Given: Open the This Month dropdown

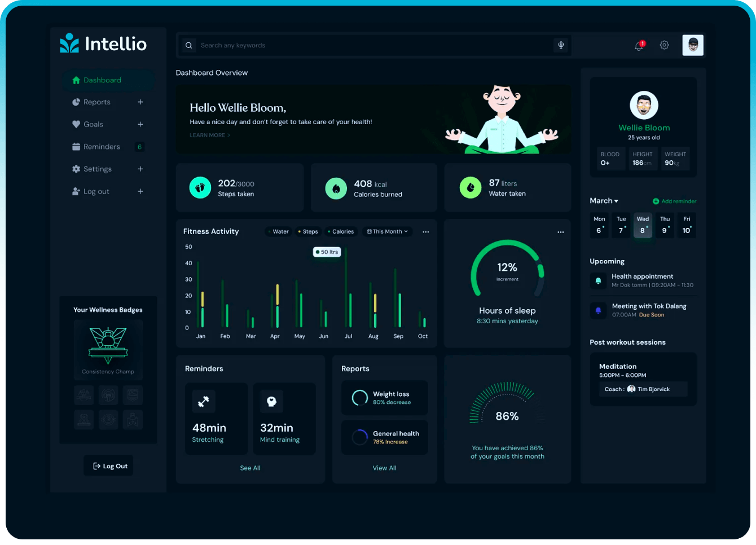Looking at the screenshot, I should 387,231.
